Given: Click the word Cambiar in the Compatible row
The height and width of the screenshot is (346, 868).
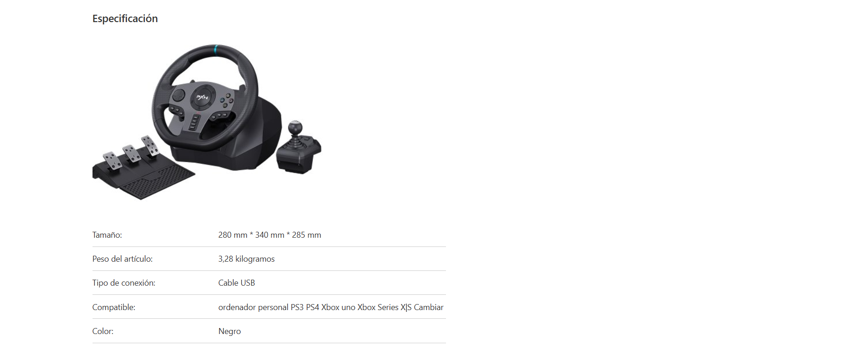Looking at the screenshot, I should tap(428, 307).
